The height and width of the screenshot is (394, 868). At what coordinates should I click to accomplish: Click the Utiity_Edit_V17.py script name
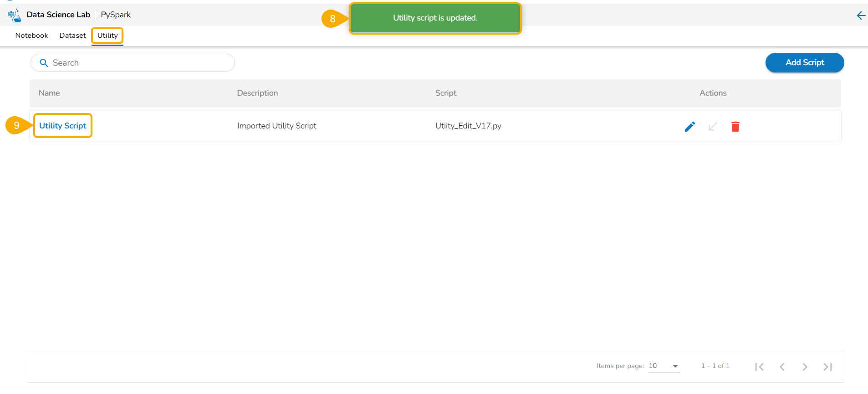(468, 126)
